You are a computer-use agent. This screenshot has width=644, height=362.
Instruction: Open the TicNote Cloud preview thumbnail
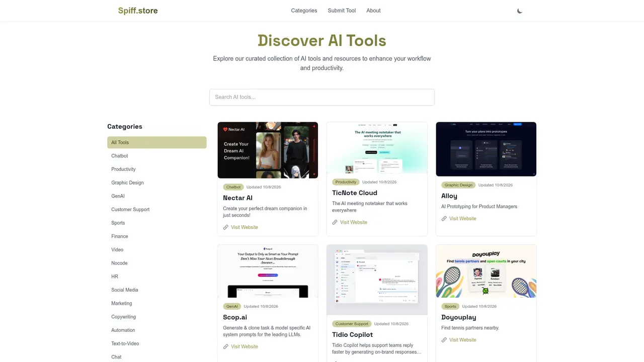[x=377, y=148]
